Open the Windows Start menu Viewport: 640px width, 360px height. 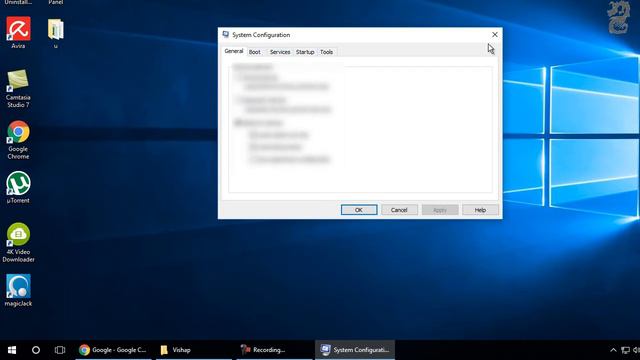point(12,350)
